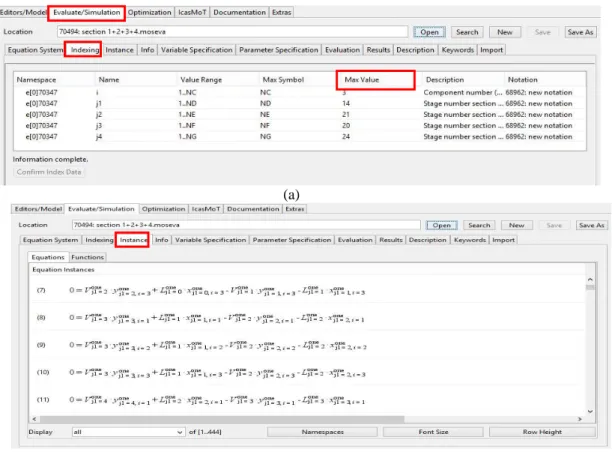Click Confirm Index Data button

[x=49, y=172]
